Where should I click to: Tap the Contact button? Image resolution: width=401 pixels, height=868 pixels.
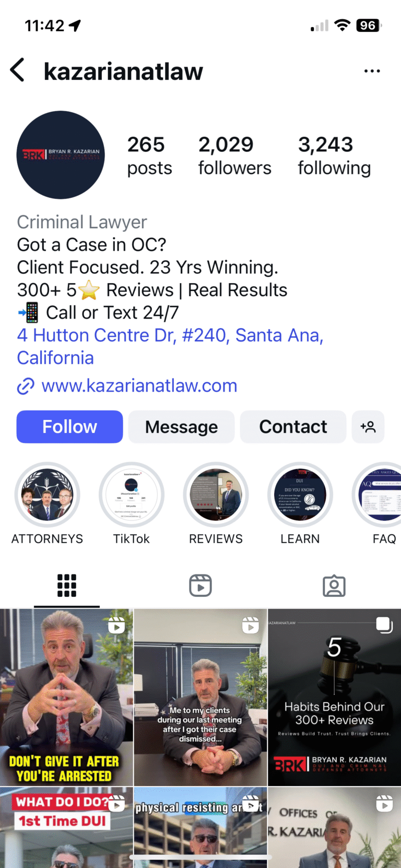tap(293, 427)
